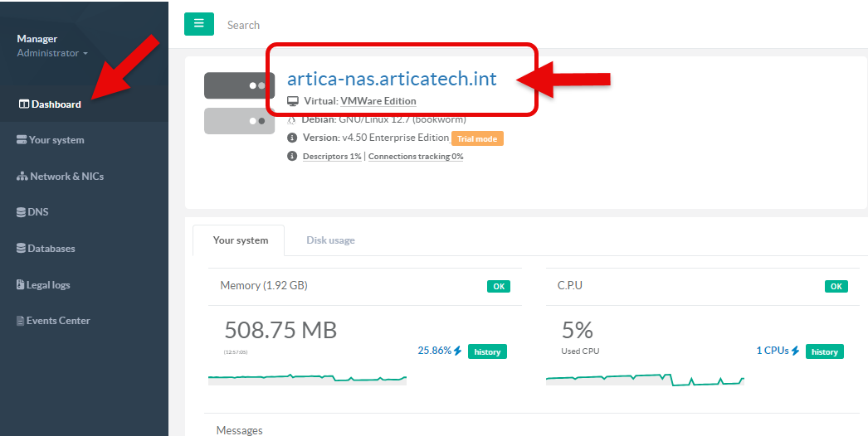
Task: Expand Your system in the sidebar
Action: tap(50, 140)
